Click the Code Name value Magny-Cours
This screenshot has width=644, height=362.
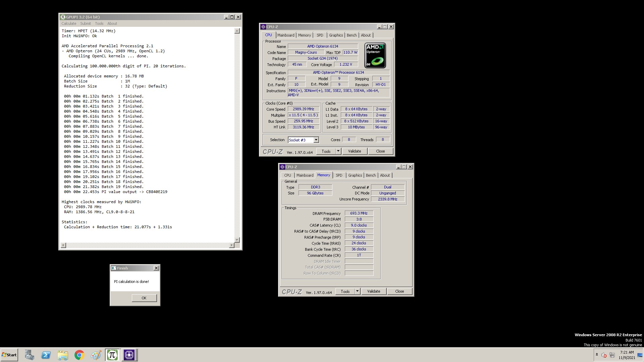306,53
